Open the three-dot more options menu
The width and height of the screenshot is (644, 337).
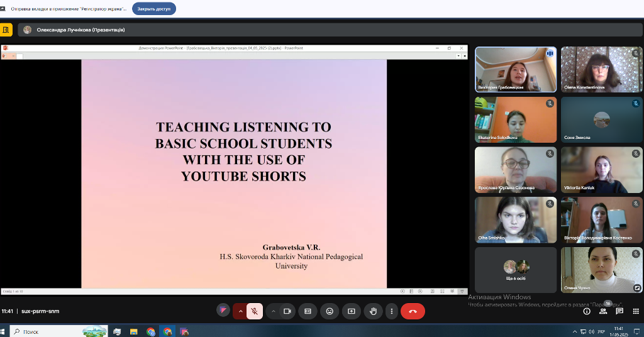point(391,311)
